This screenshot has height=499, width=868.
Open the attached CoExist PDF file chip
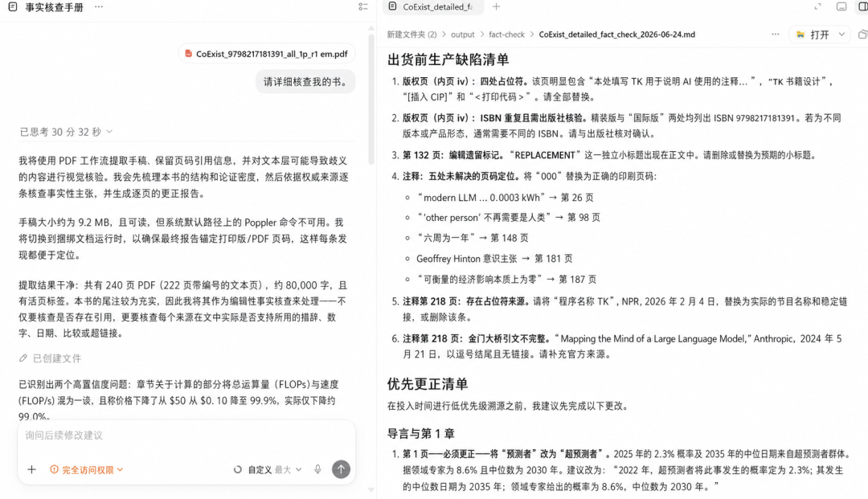click(x=267, y=54)
